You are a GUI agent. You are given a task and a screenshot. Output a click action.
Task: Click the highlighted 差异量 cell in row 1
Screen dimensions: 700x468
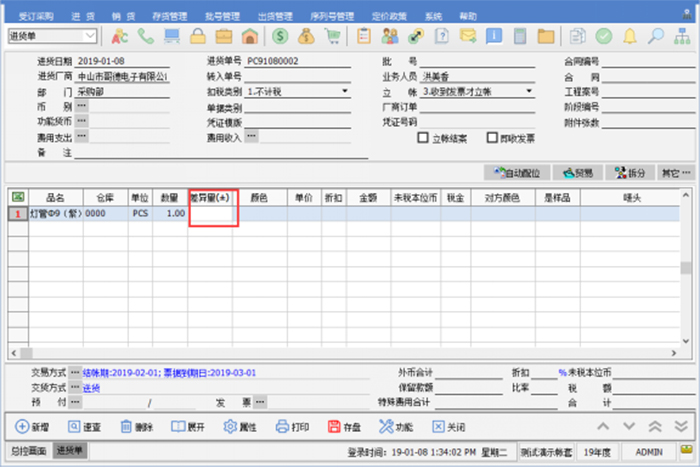[213, 213]
